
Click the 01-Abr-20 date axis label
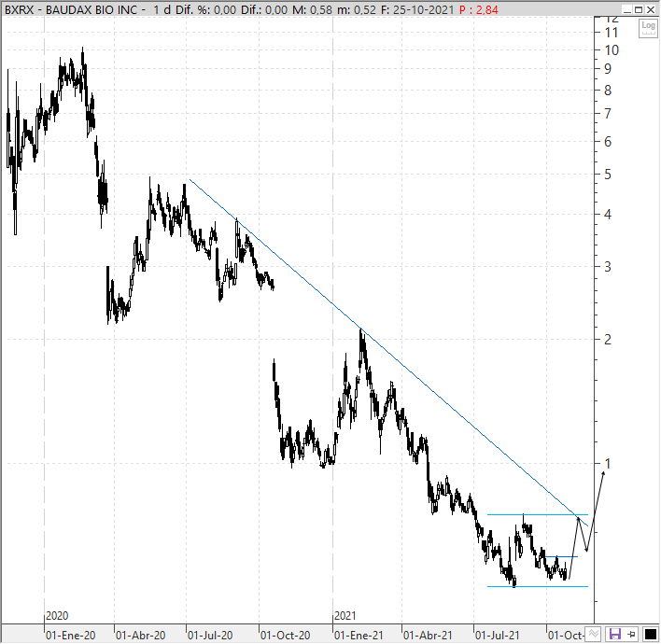point(140,636)
